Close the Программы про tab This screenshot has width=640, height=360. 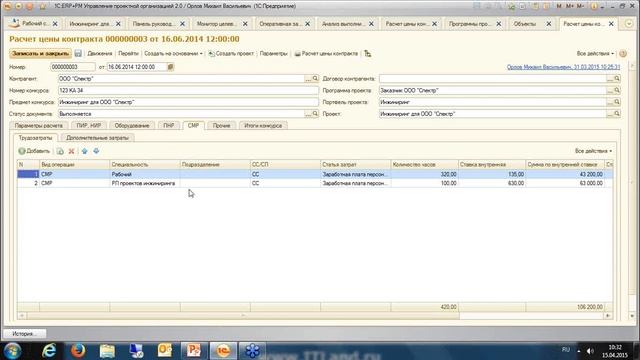(x=499, y=24)
